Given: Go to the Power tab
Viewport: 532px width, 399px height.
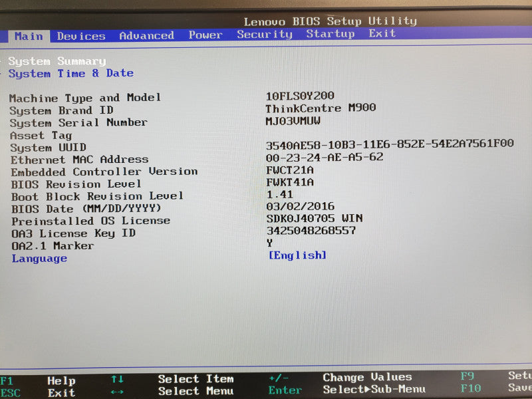Looking at the screenshot, I should click(x=205, y=35).
